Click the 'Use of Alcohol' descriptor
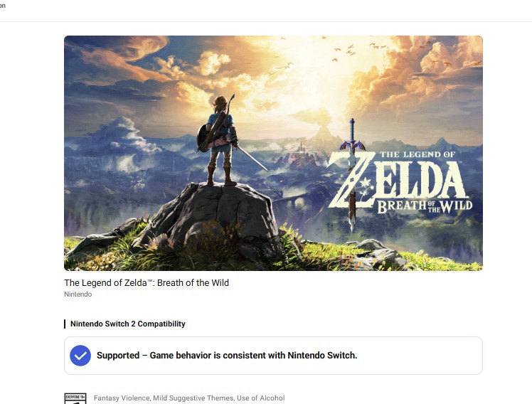The image size is (532, 404). click(x=260, y=398)
